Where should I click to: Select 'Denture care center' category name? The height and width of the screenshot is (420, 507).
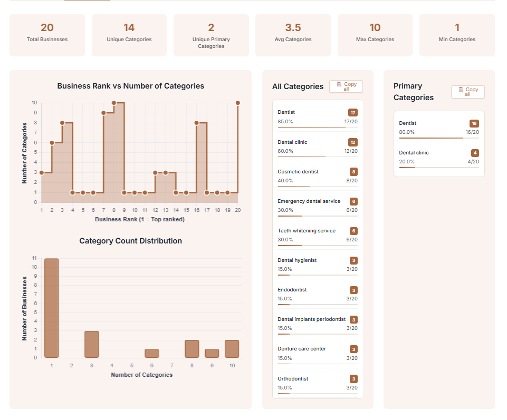[x=302, y=349]
